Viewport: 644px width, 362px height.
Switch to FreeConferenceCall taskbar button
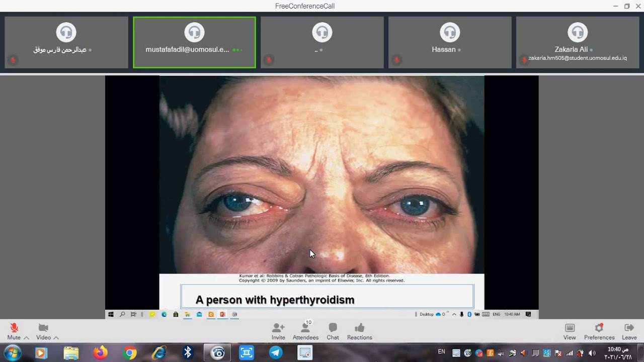coord(218,353)
